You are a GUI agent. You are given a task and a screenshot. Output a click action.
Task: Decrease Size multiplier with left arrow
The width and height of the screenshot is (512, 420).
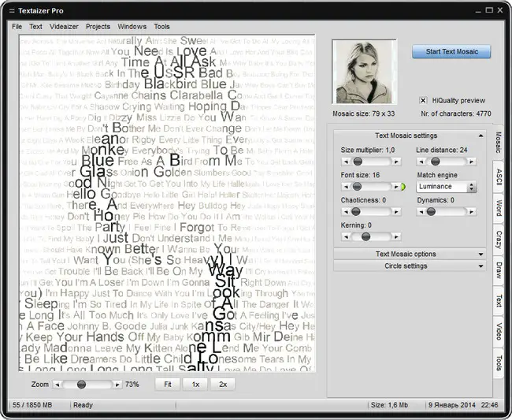click(346, 162)
